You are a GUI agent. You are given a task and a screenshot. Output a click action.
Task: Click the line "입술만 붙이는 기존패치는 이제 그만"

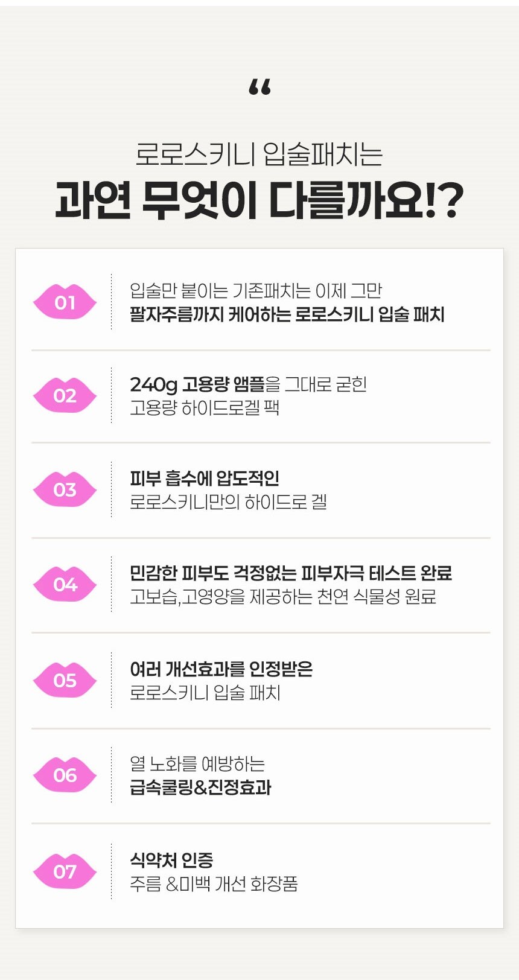[x=256, y=291]
